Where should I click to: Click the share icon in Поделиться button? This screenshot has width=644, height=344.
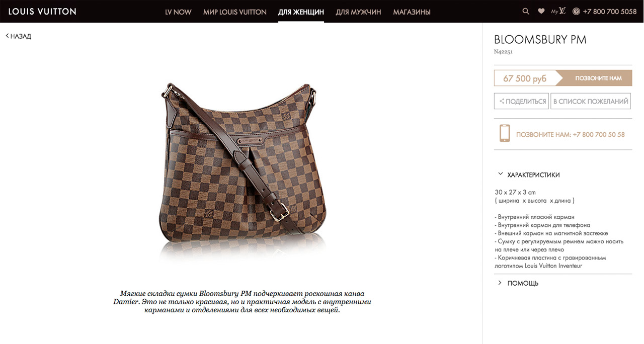click(502, 101)
